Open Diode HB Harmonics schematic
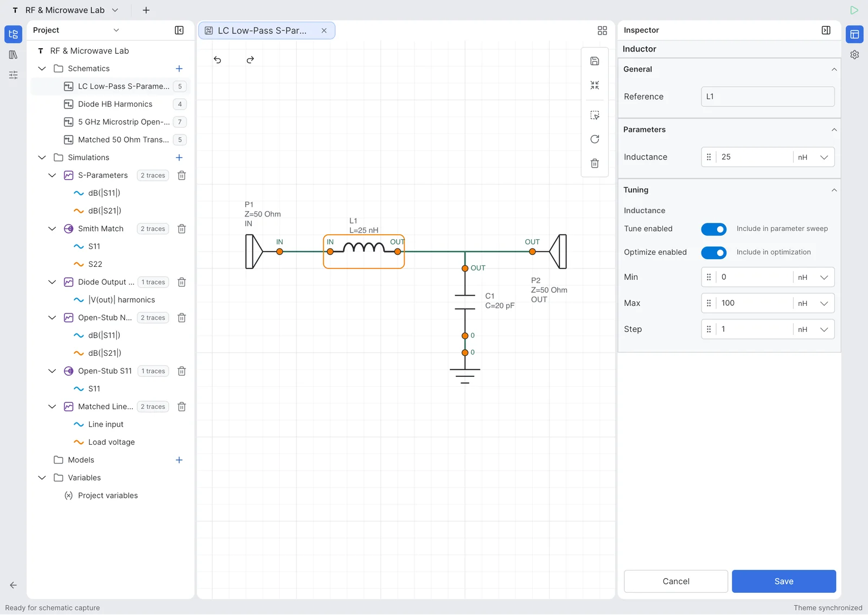 click(115, 104)
